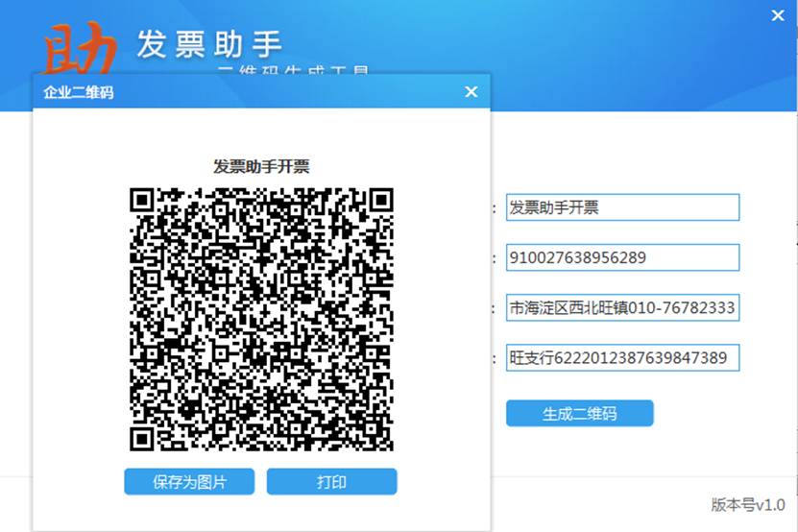
Task: Close the 企业二维码 dialog
Action: [x=472, y=91]
